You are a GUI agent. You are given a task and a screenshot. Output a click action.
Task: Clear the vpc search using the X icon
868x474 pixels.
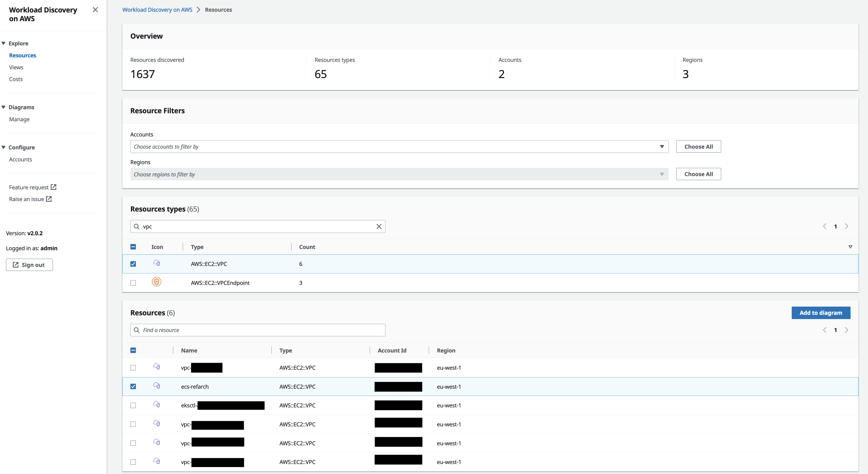379,226
